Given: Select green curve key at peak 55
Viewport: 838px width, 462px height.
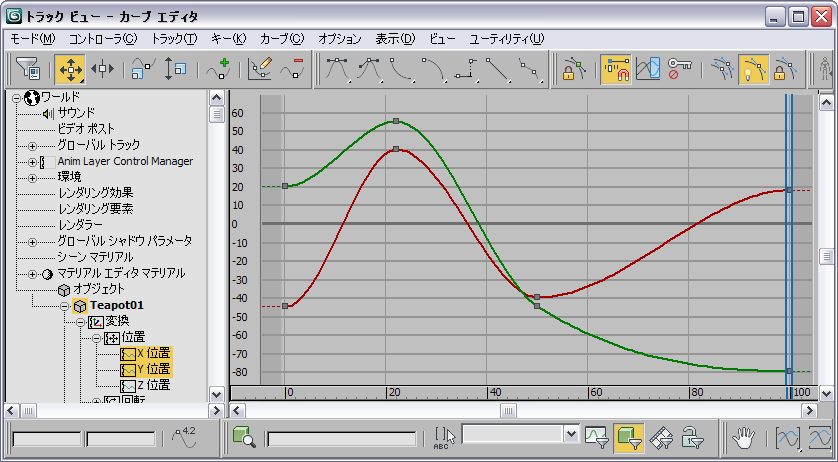Looking at the screenshot, I should click(x=396, y=121).
